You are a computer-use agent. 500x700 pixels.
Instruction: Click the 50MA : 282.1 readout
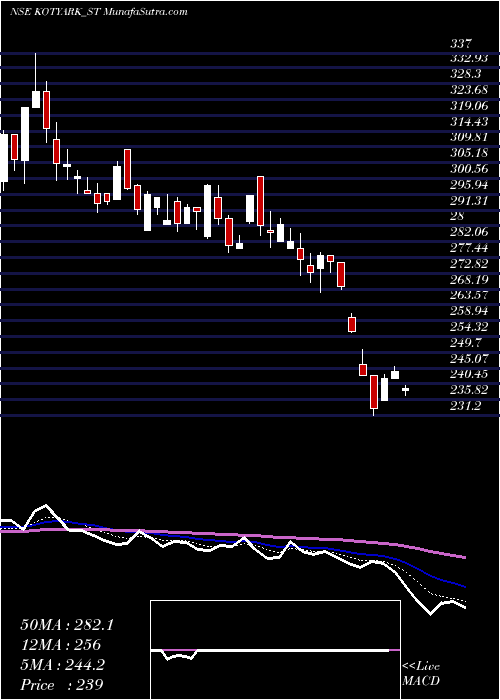point(67,625)
